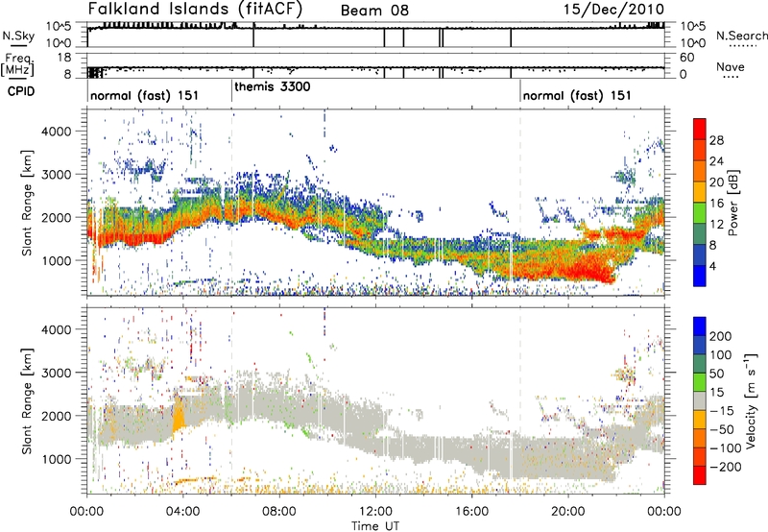
Task: Select the '12:00' time axis tick label
Action: (x=375, y=512)
